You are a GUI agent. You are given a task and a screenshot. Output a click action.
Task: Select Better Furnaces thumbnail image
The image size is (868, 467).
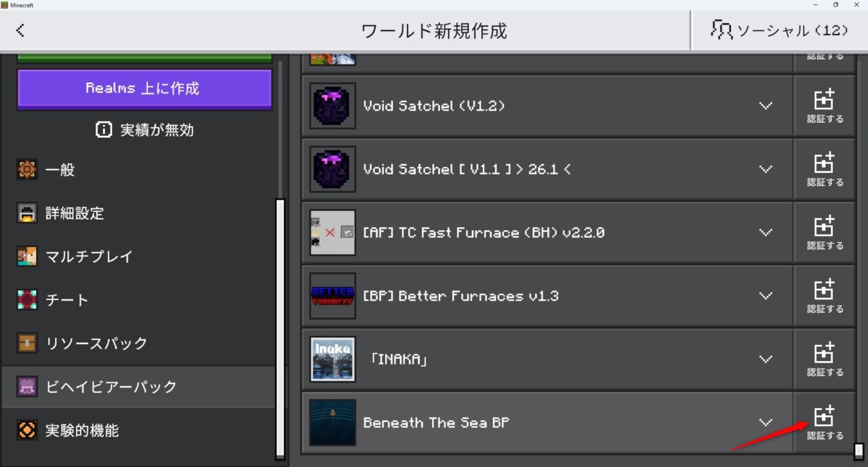click(332, 296)
